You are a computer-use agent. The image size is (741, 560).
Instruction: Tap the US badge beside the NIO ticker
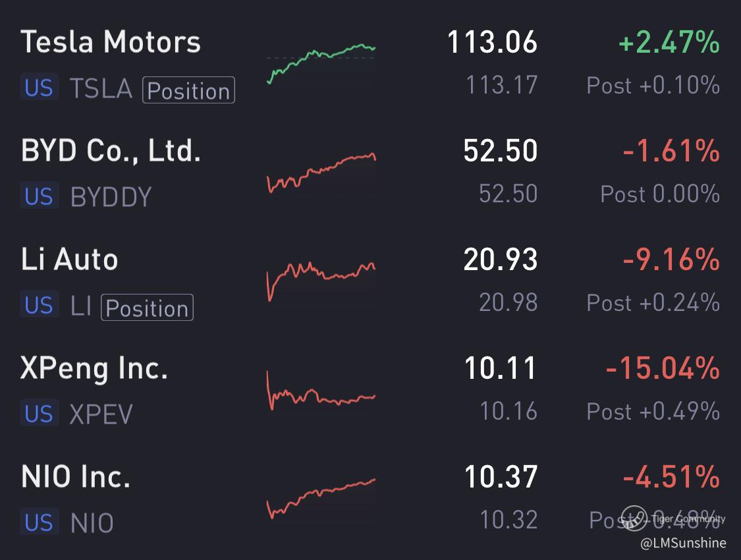pos(39,522)
